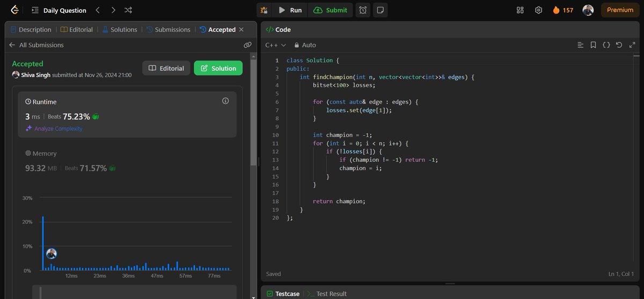Click the tallest runtime distribution bar
644x299 pixels.
pyautogui.click(x=43, y=243)
